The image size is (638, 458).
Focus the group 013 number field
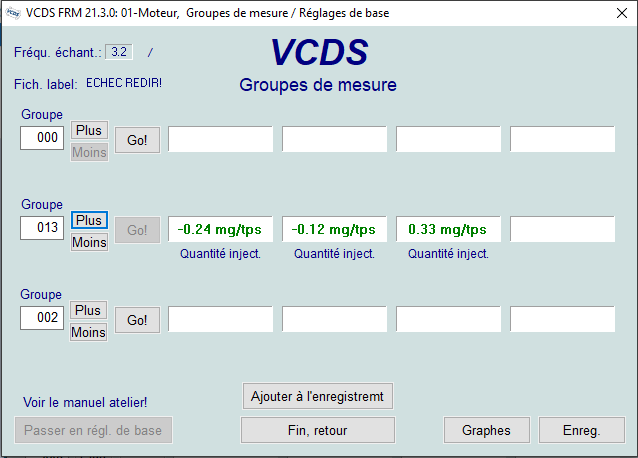(42, 227)
